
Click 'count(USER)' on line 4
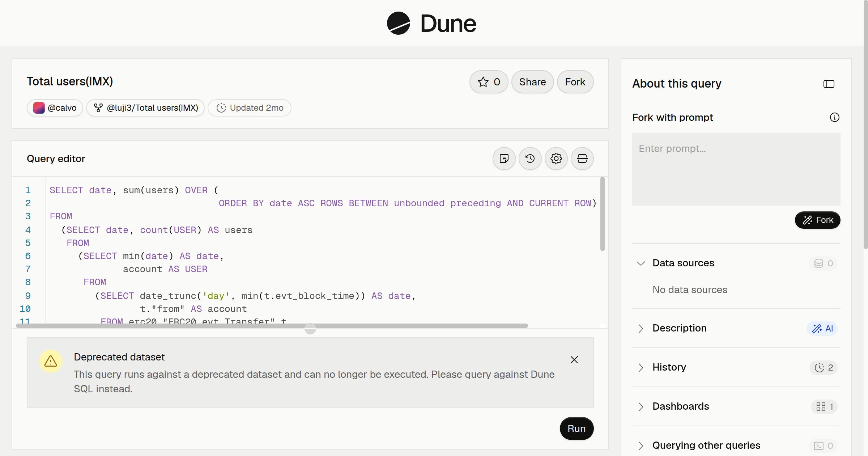coord(171,230)
